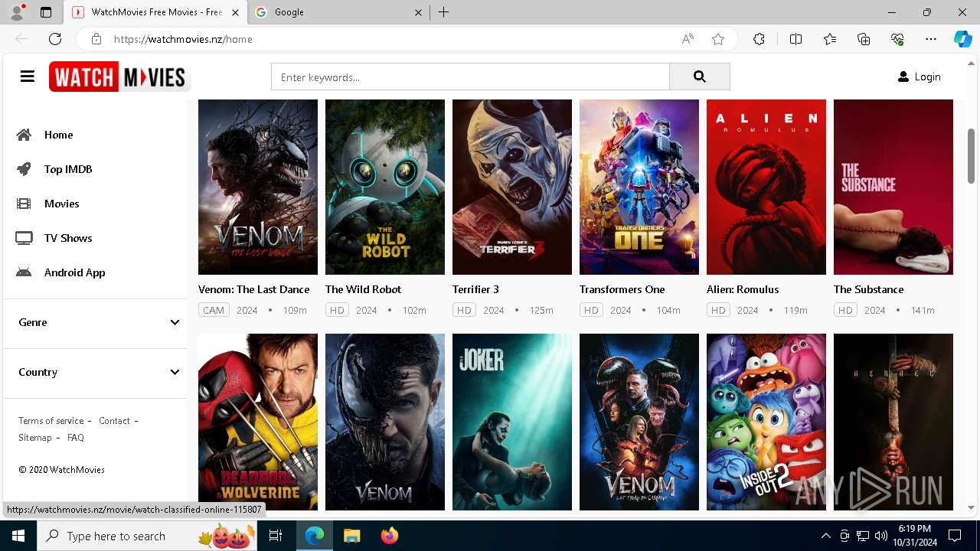Open the Favorites list icon

[830, 39]
